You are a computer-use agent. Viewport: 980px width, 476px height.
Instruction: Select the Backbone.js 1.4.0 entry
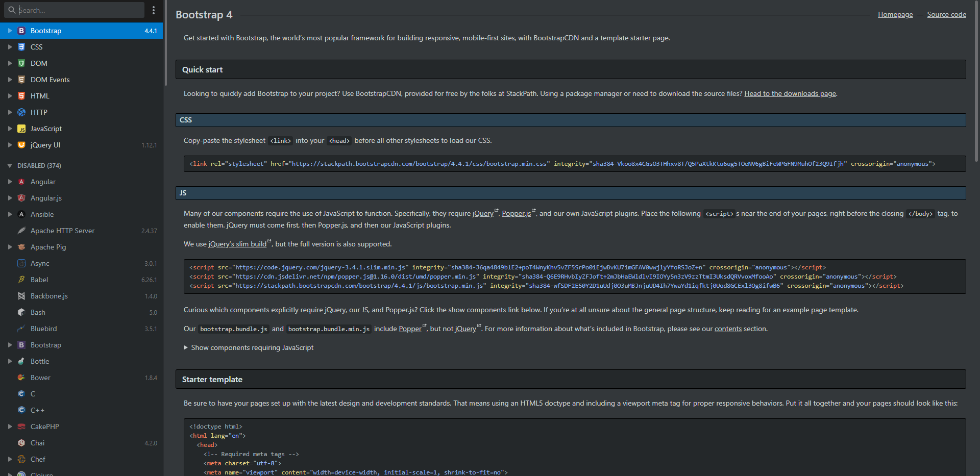pos(82,296)
